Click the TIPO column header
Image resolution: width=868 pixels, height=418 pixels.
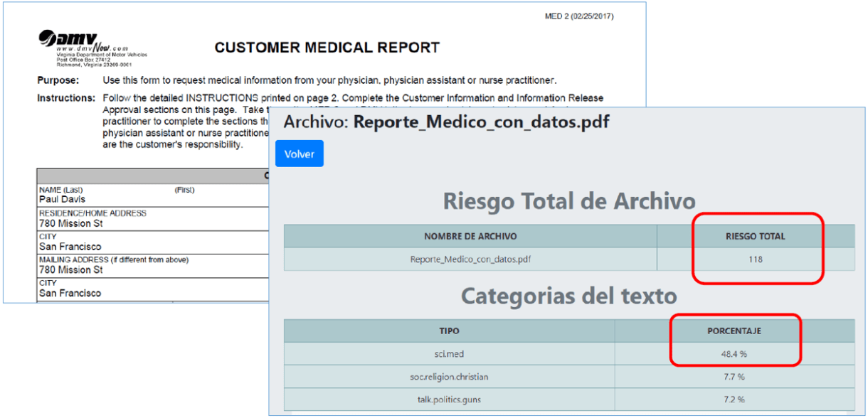pyautogui.click(x=449, y=331)
